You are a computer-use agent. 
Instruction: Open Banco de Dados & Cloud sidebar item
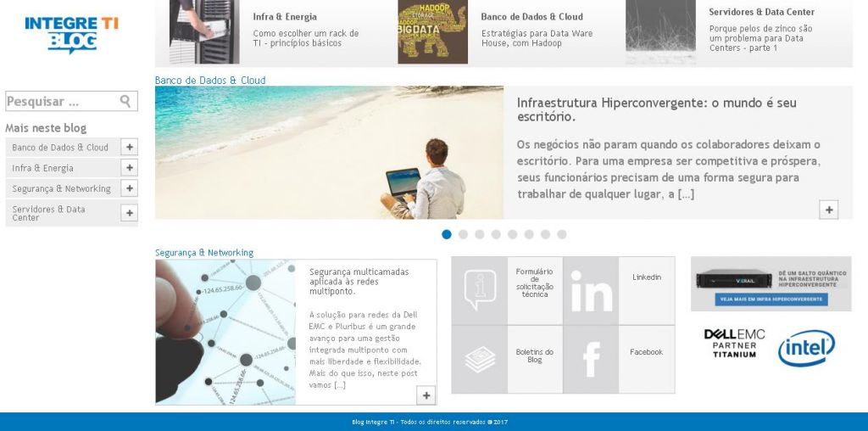click(x=60, y=148)
